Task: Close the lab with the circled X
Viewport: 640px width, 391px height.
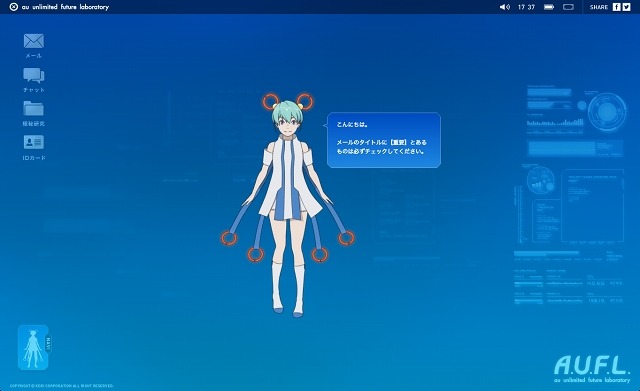Action: coord(13,7)
